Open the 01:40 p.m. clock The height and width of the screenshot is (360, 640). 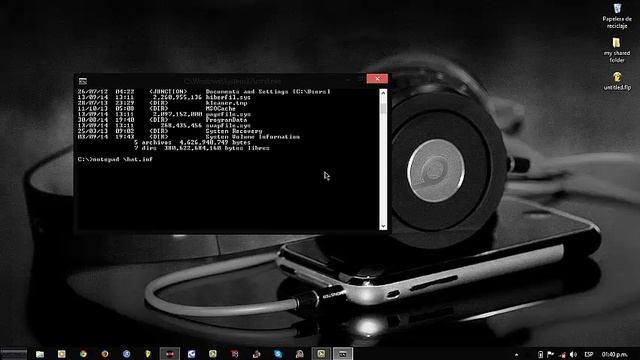[614, 354]
